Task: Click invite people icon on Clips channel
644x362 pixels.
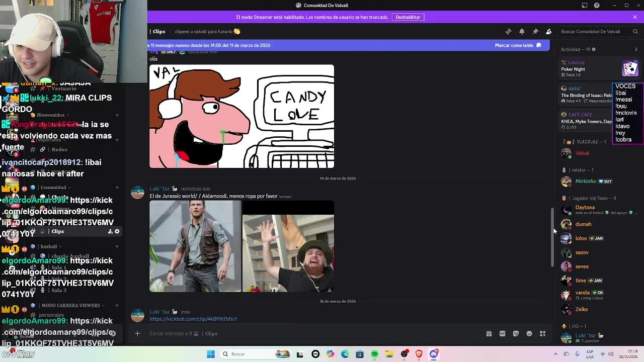Action: coord(110,231)
